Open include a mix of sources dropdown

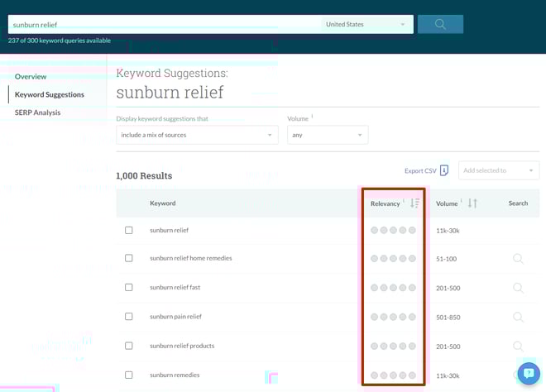(x=197, y=135)
